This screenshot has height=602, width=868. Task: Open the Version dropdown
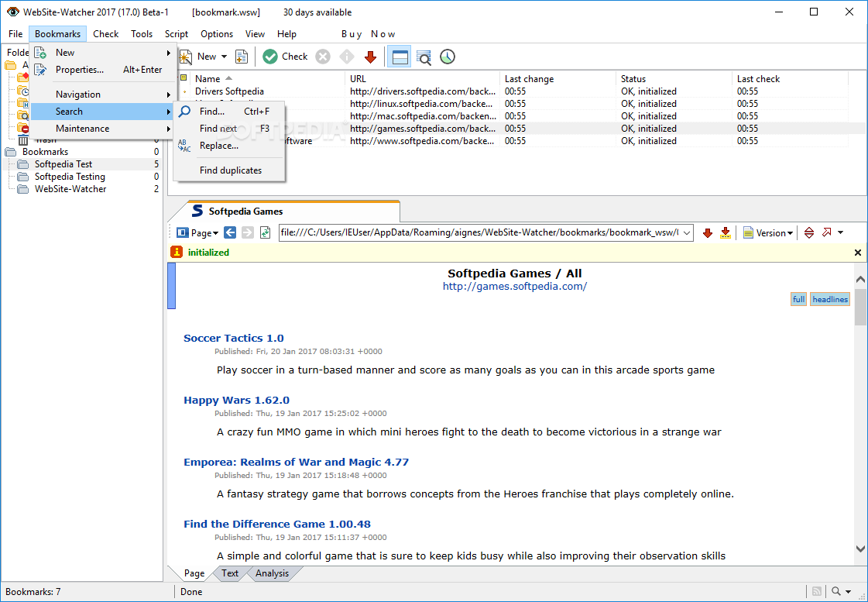[x=768, y=233]
